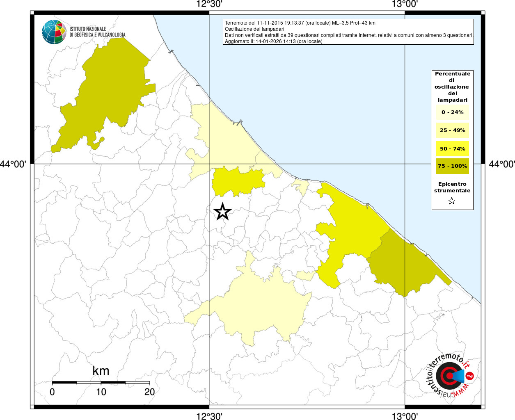Select the 0 - 24% legend swatch
Screen dimensions: 515x420
[452, 112]
